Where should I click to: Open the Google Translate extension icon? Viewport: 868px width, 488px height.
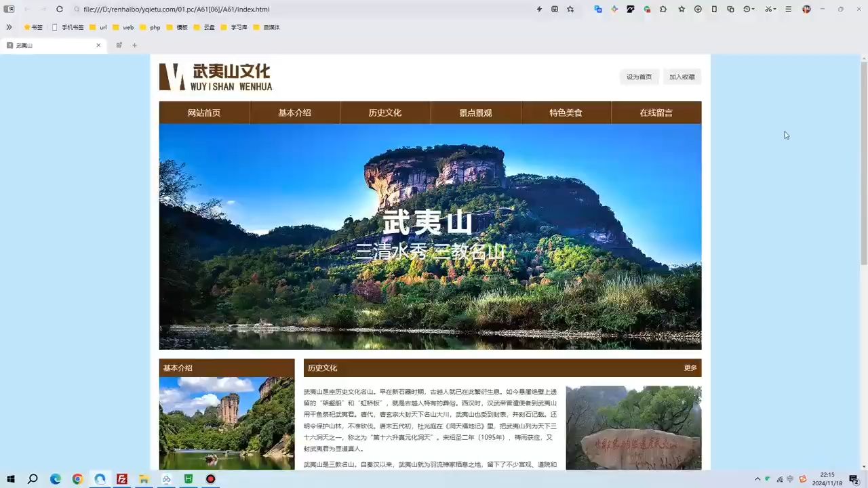tap(647, 9)
